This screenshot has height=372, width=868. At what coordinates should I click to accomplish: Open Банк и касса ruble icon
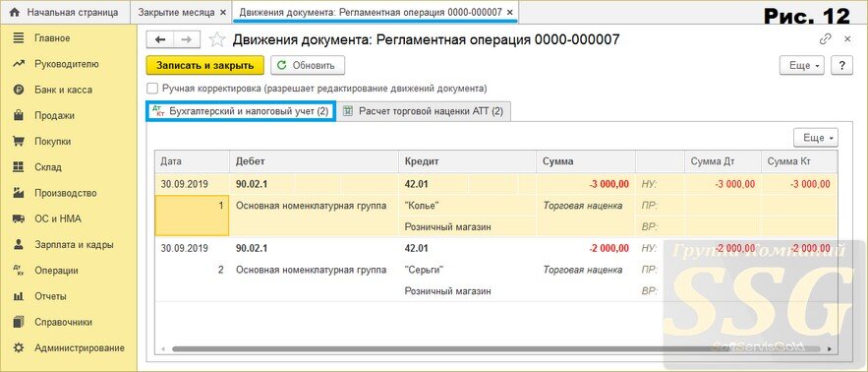tap(19, 90)
